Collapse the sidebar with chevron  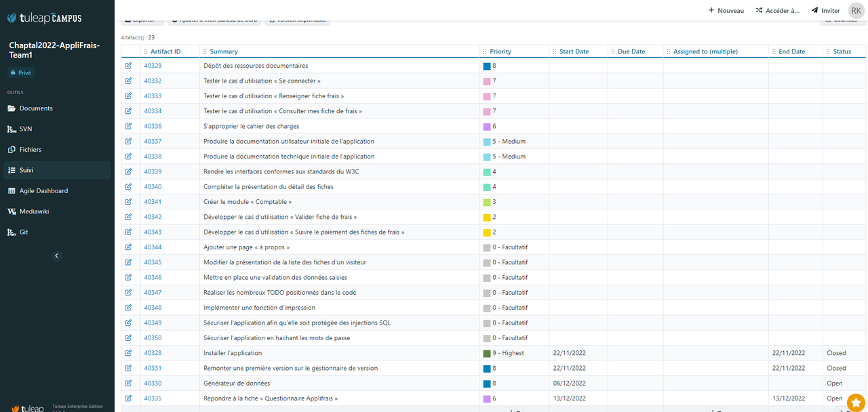click(56, 255)
